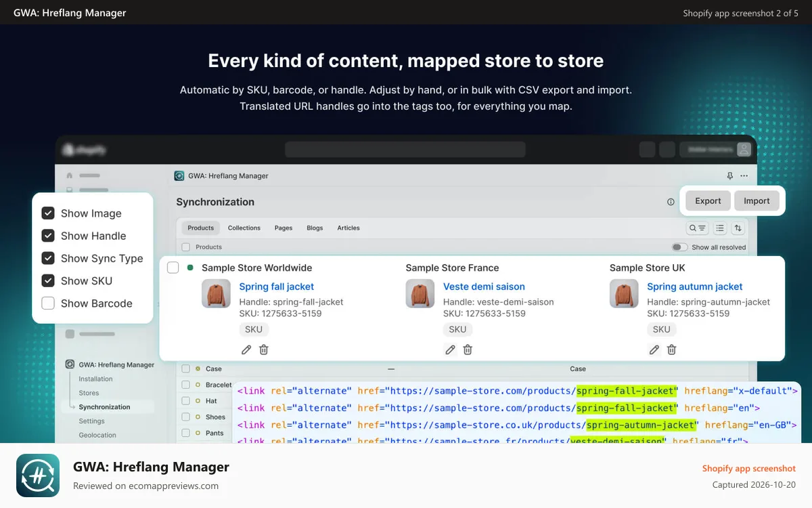Enable Show Barcode checkbox
Viewport: 812px width, 508px height.
(48, 303)
